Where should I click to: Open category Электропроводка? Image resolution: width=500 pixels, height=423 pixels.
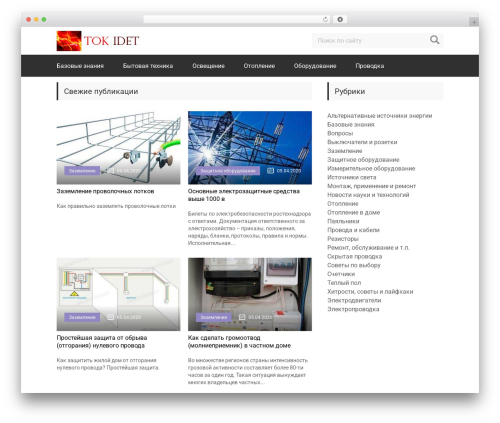(x=353, y=309)
